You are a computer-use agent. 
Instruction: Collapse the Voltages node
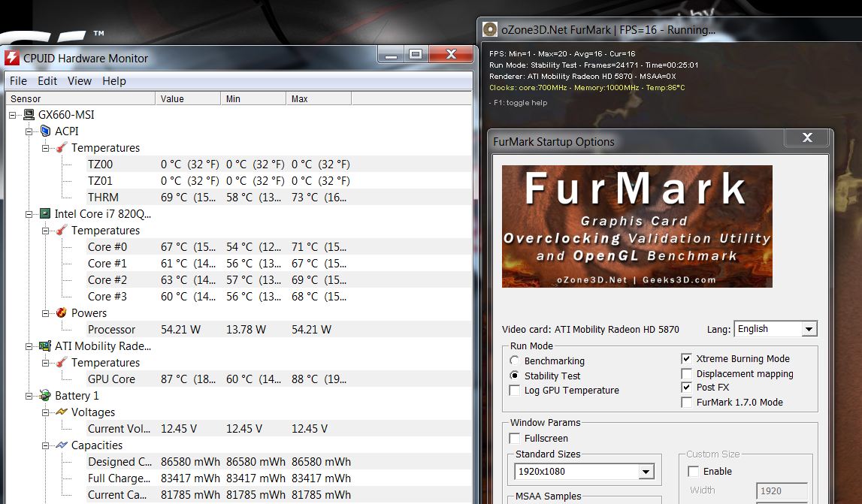[45, 412]
